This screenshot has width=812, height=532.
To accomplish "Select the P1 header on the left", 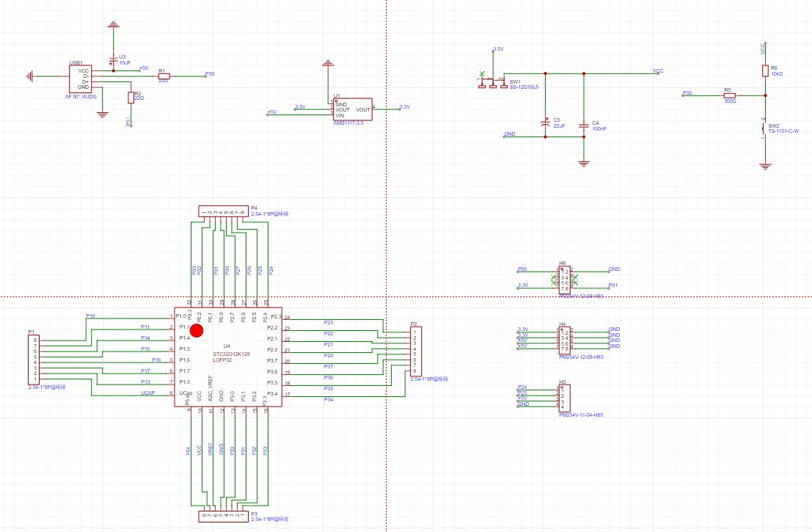I will (34, 360).
